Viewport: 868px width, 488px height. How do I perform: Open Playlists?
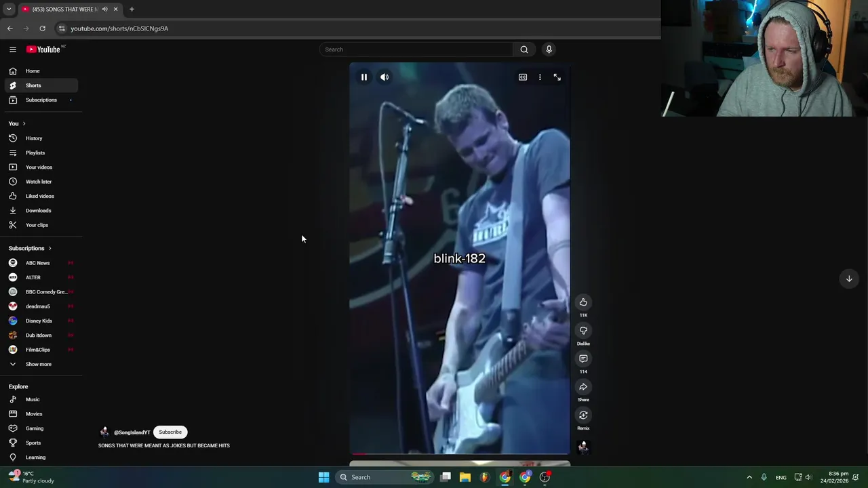[x=41, y=152]
